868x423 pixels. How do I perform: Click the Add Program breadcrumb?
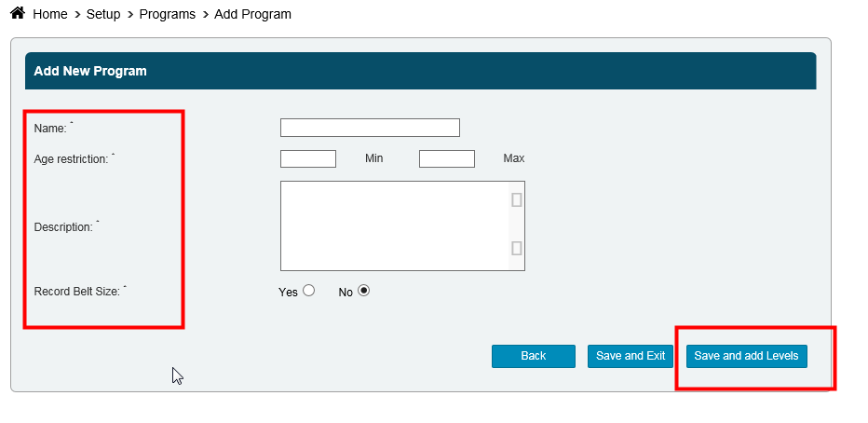[252, 15]
